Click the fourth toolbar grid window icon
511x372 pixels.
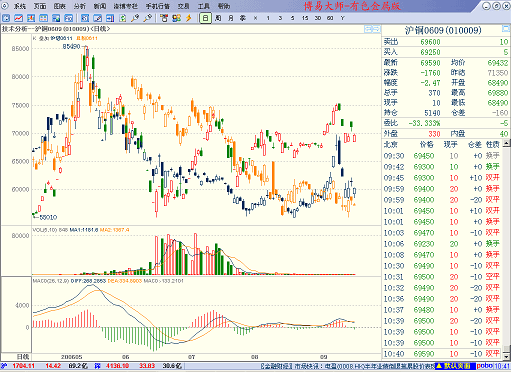[43, 18]
